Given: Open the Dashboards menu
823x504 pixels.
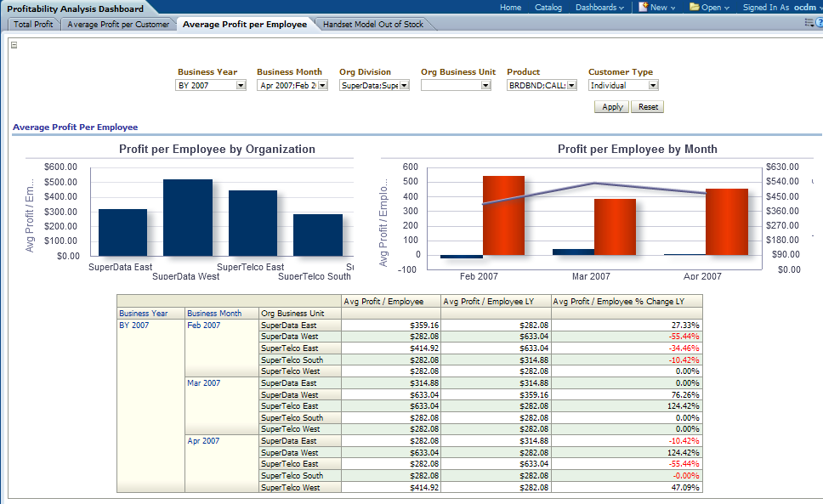Looking at the screenshot, I should (x=599, y=8).
